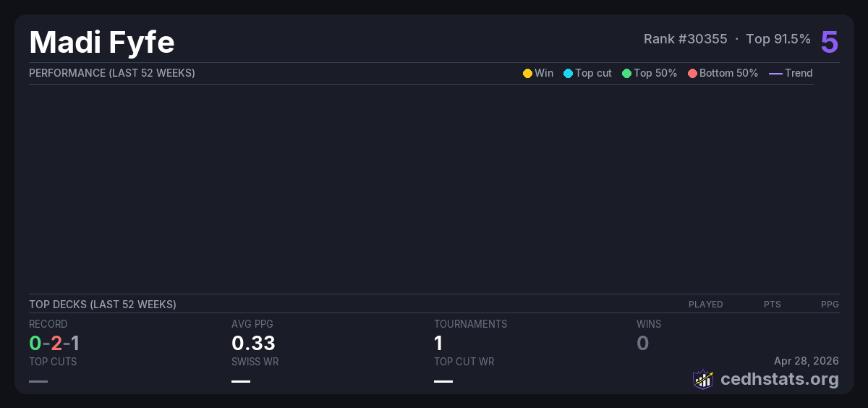Toggle the Top cut series legend label
Screen dimensions: 868x408
(593, 73)
